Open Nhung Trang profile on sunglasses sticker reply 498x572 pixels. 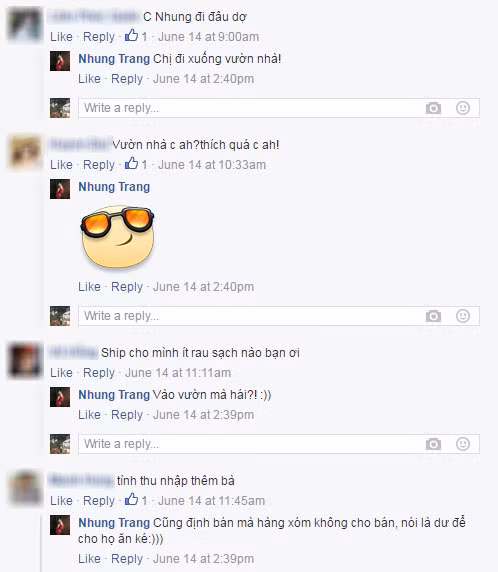click(x=114, y=187)
